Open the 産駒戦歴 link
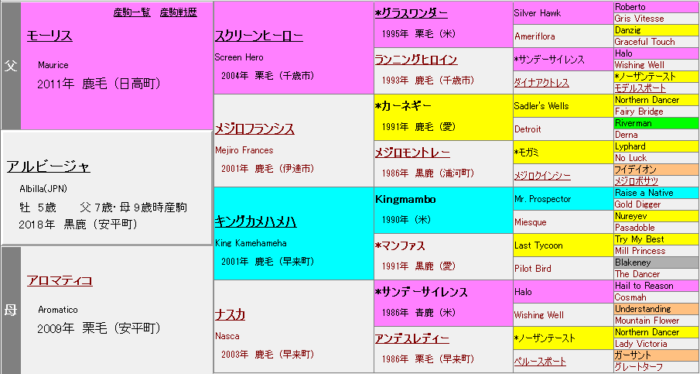 pyautogui.click(x=178, y=12)
